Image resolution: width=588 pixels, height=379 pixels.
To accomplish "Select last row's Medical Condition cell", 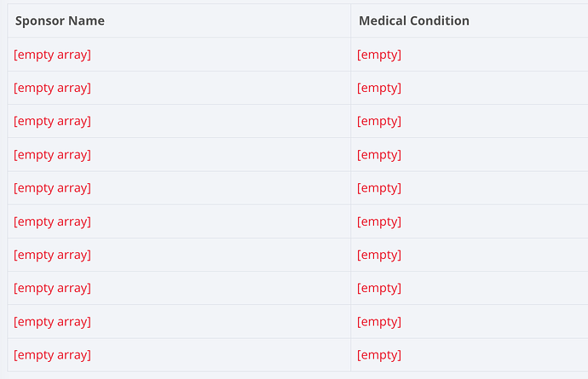I will tap(379, 354).
